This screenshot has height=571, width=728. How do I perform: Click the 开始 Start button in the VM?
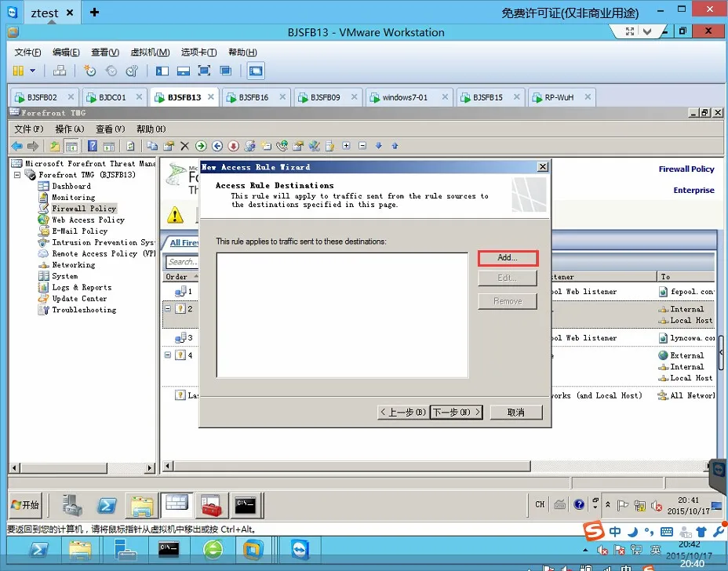click(x=26, y=504)
